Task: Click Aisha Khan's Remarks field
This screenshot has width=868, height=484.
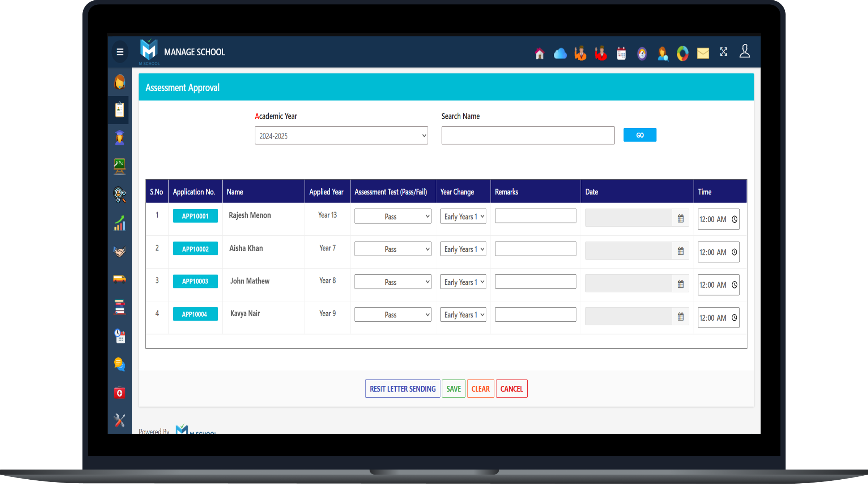Action: 535,249
